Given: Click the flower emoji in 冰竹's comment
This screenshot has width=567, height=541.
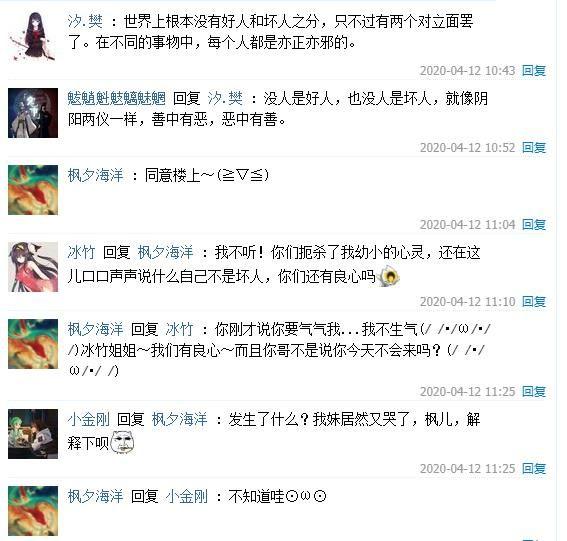Looking at the screenshot, I should click(389, 277).
